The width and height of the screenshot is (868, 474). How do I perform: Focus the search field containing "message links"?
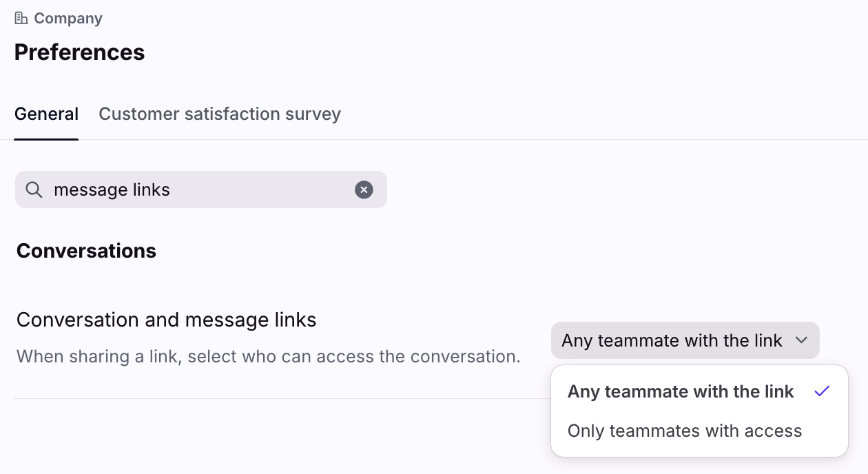click(193, 189)
